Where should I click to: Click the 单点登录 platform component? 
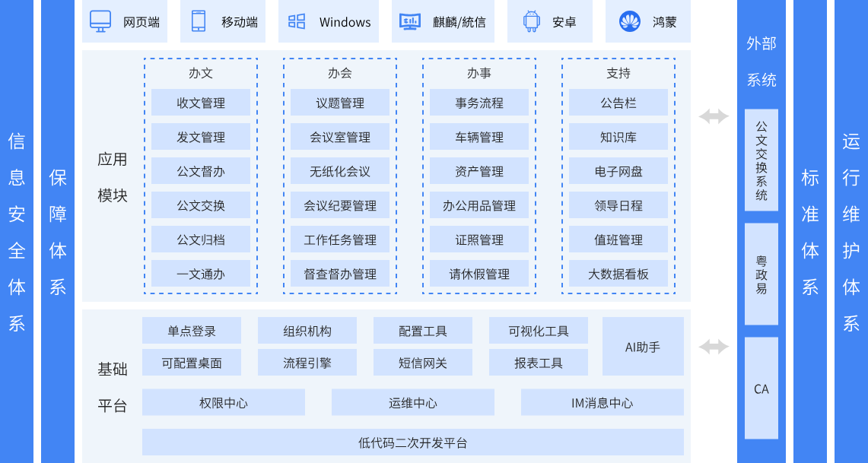(x=192, y=331)
